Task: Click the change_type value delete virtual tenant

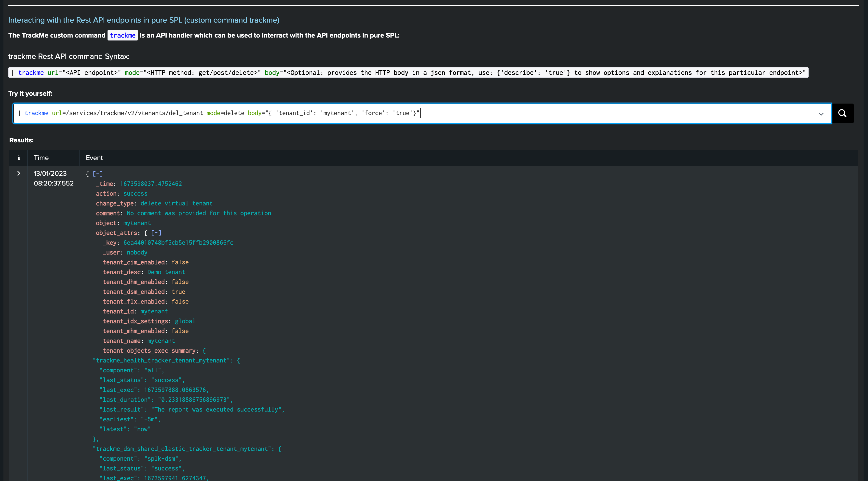Action: coord(176,203)
